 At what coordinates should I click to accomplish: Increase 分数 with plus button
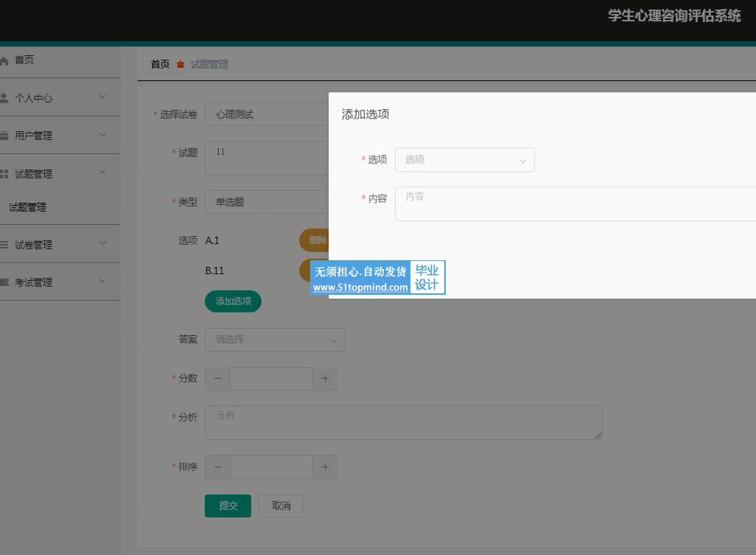click(x=325, y=379)
